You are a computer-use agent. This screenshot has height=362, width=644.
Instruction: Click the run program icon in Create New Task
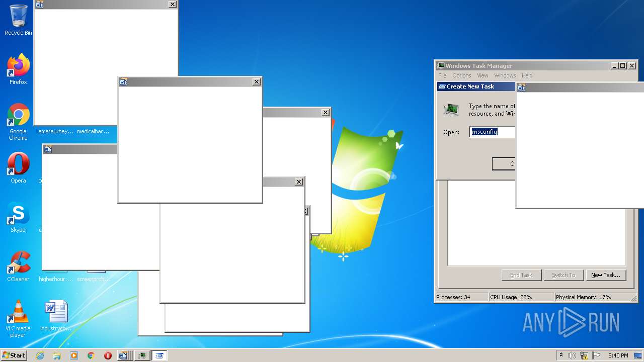coord(451,109)
